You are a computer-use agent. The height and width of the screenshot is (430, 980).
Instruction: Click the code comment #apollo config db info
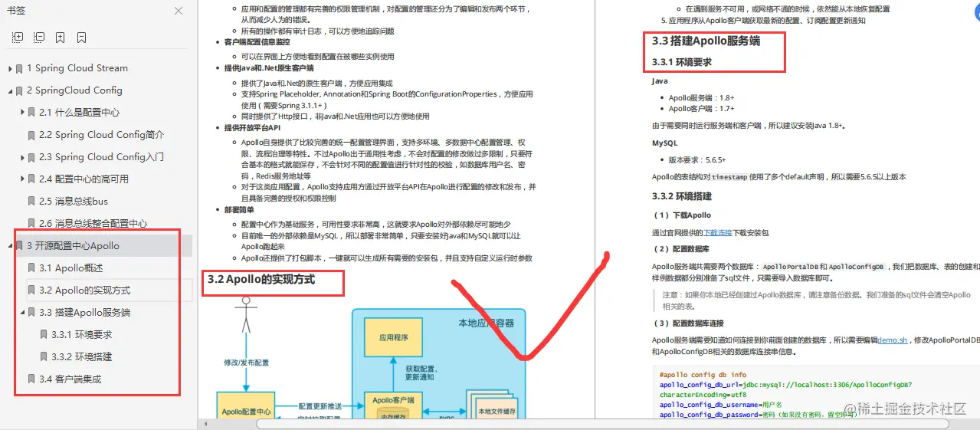click(703, 375)
